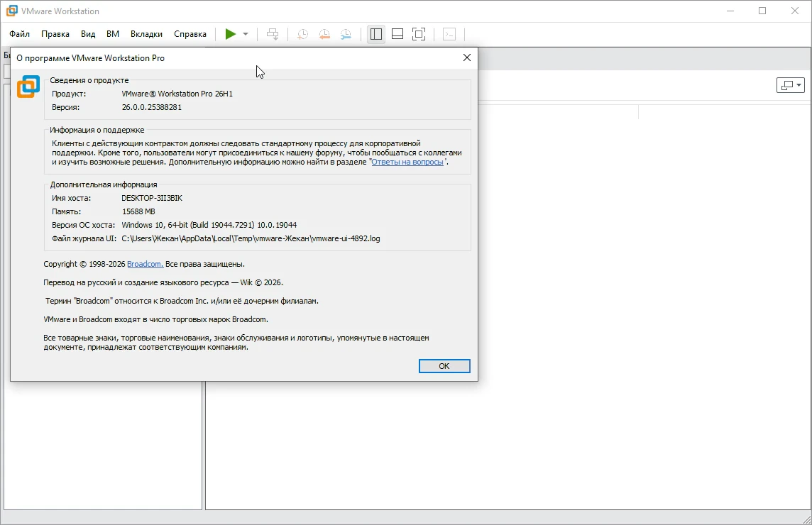Click host name DESKTOP-3II3BIK

[152, 198]
